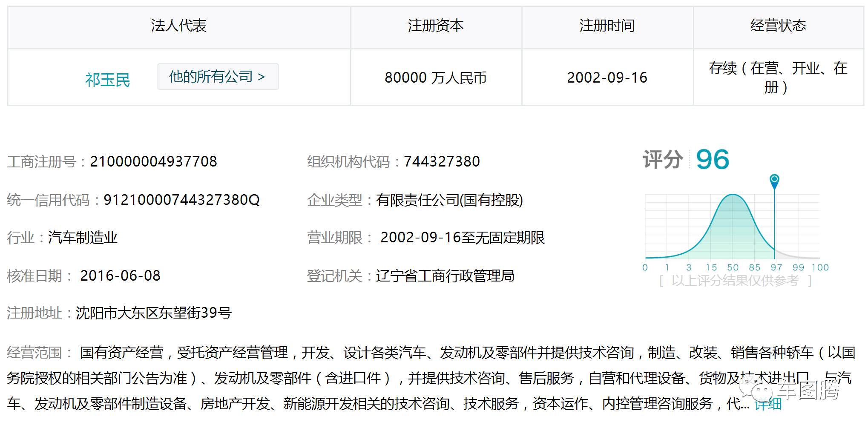Viewport: 868px width, 428px height.
Task: Open legal representative 祁玉民 link
Action: 107,80
